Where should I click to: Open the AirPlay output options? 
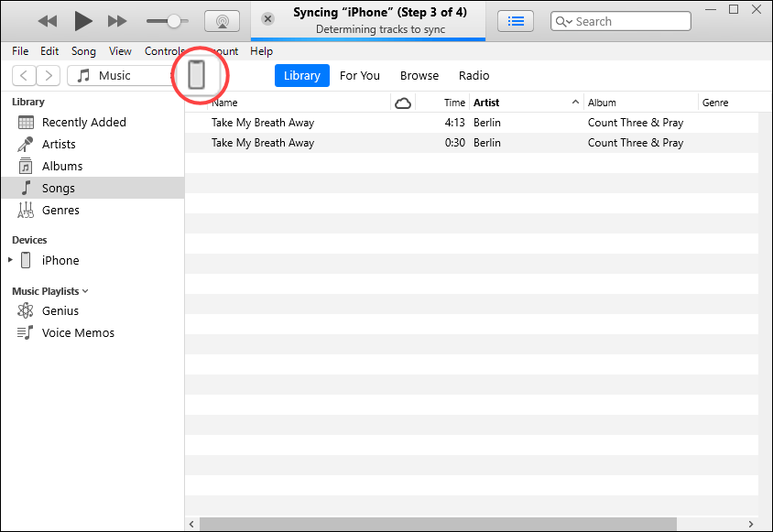tap(222, 21)
